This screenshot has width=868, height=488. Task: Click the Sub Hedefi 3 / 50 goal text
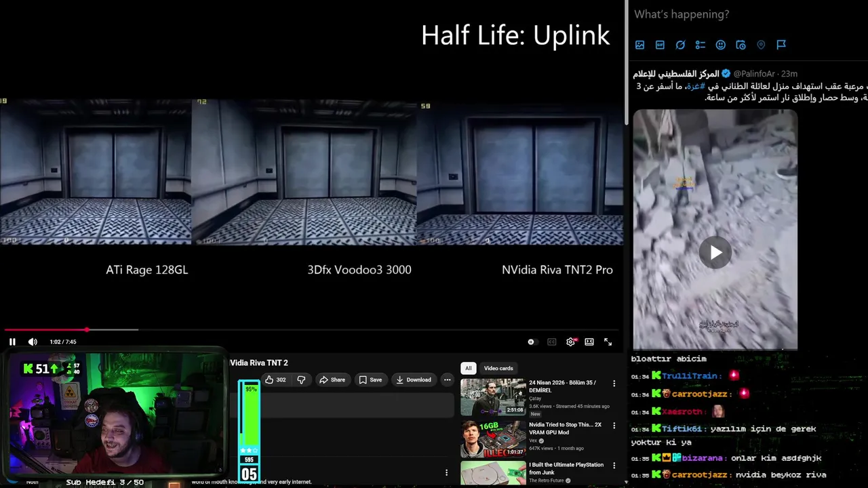(104, 482)
